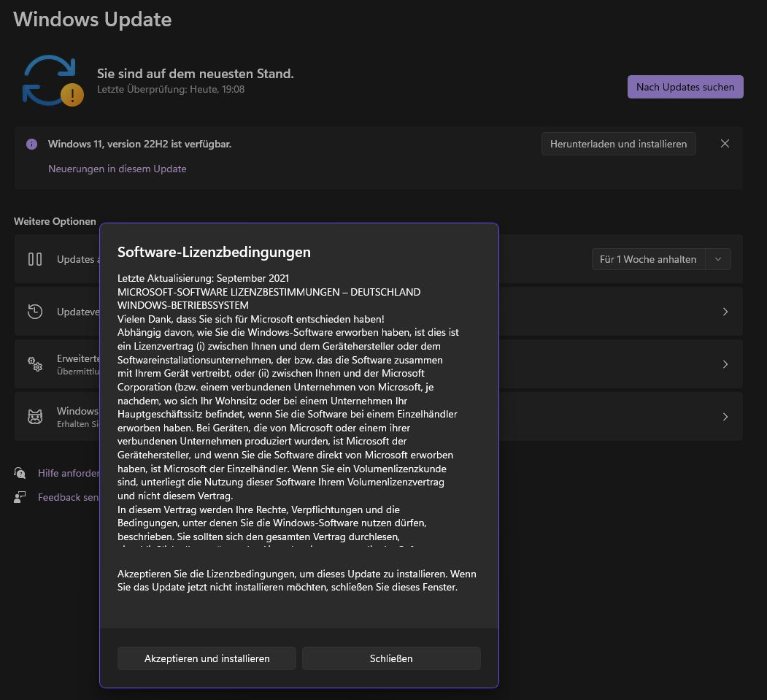Open the Neuerungen in diesem Update link

pyautogui.click(x=117, y=169)
